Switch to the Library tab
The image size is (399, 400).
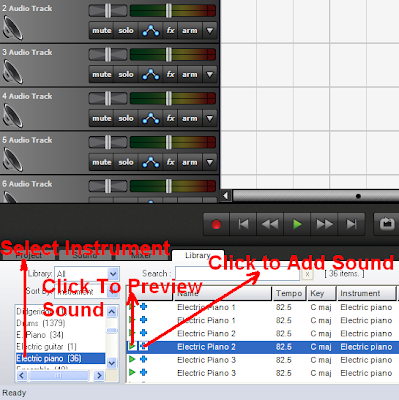point(198,255)
